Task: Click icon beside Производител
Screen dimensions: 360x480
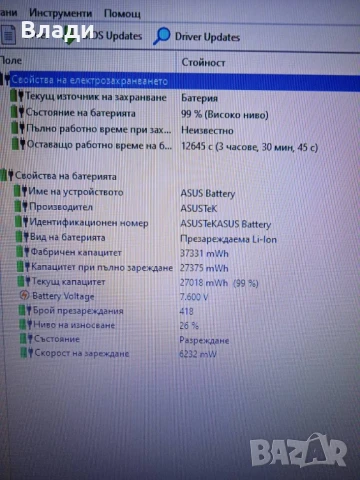Action: click(x=21, y=206)
